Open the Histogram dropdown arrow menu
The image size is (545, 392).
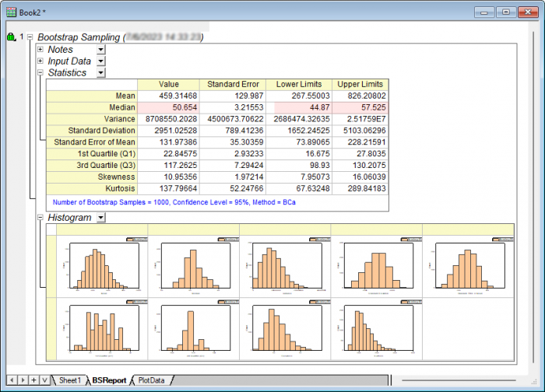[100, 218]
